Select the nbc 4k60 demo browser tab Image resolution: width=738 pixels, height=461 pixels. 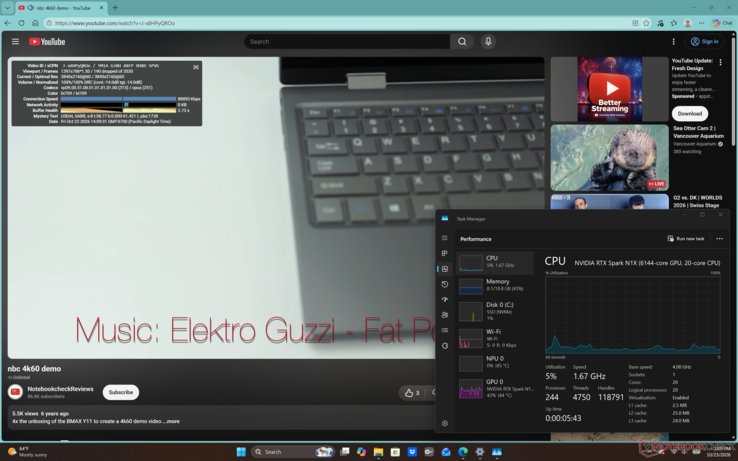click(x=61, y=8)
